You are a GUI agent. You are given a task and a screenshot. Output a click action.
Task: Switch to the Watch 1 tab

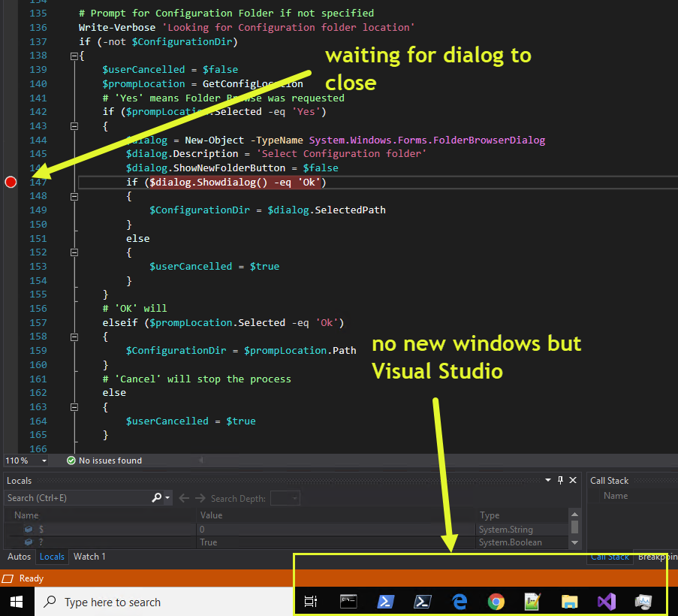point(89,557)
